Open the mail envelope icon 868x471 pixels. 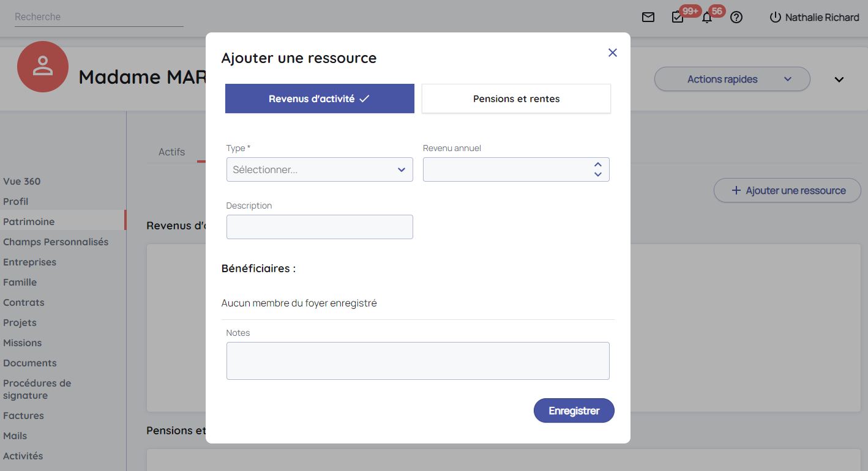click(648, 17)
